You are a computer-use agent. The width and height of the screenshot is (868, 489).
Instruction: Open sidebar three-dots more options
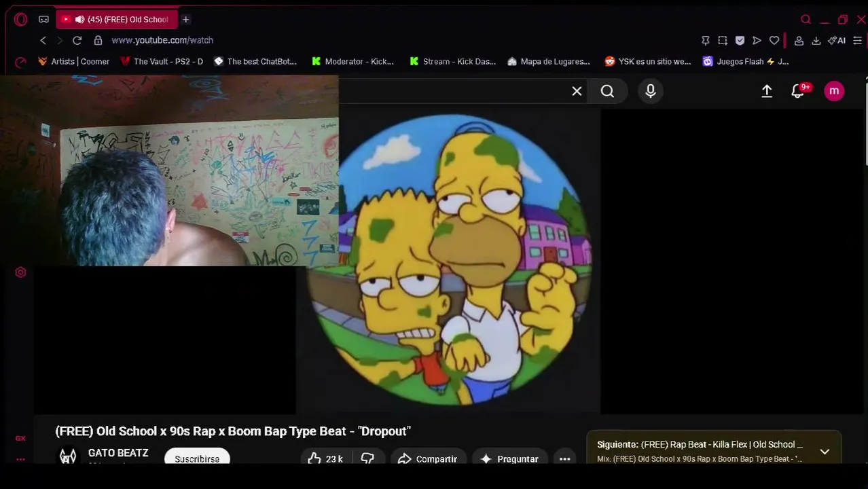tap(20, 460)
